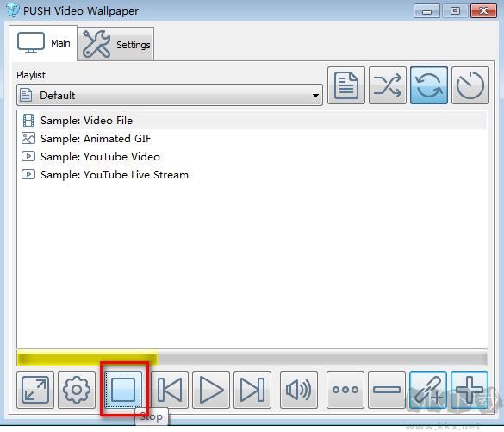504x432 pixels.
Task: Toggle shuffle playback mode
Action: [x=388, y=85]
